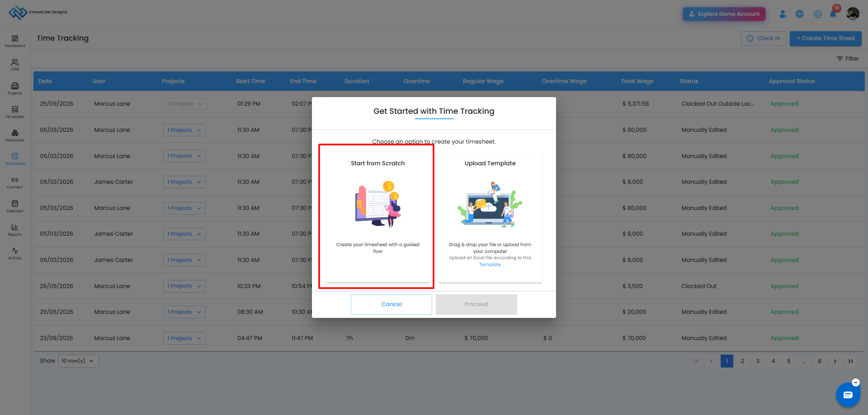This screenshot has height=415, width=868.
Task: Expand the 0 Projects dropdown
Action: pyautogui.click(x=185, y=104)
